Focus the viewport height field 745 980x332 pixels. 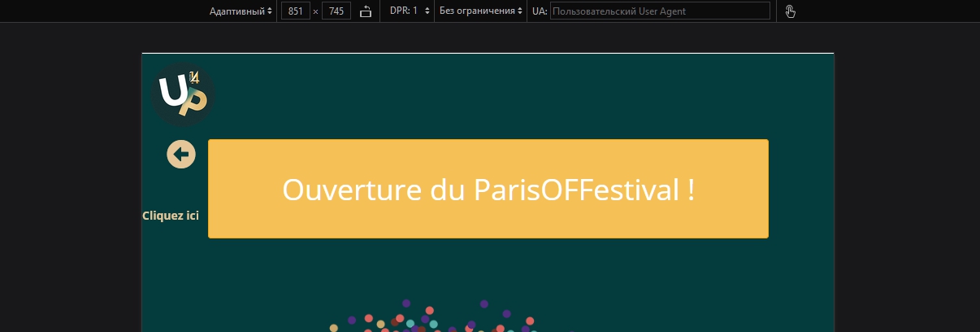[336, 11]
